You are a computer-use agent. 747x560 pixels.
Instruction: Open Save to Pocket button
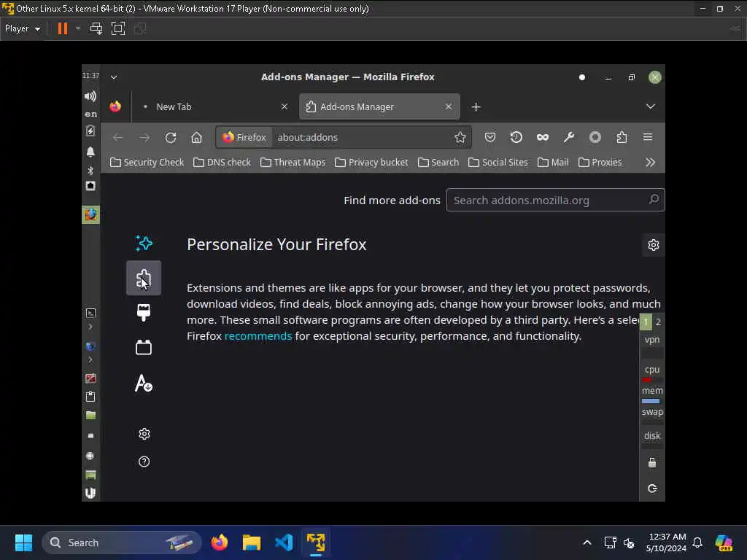(x=489, y=138)
